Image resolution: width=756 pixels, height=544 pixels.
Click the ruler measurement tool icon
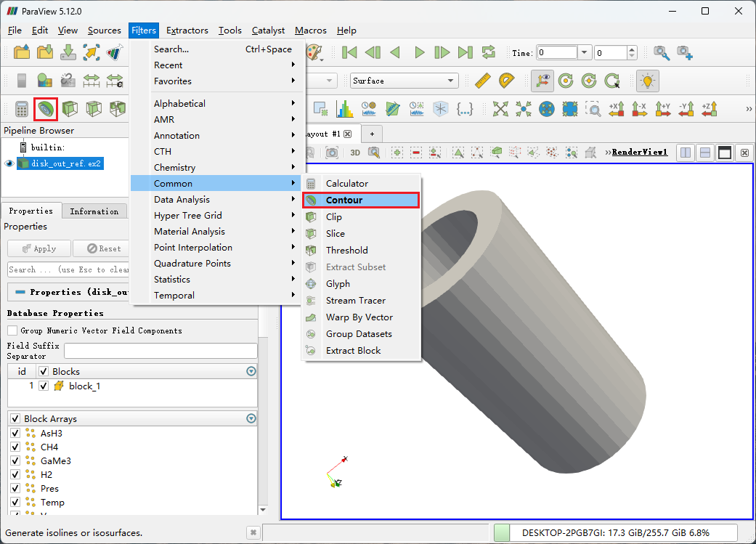pos(483,81)
